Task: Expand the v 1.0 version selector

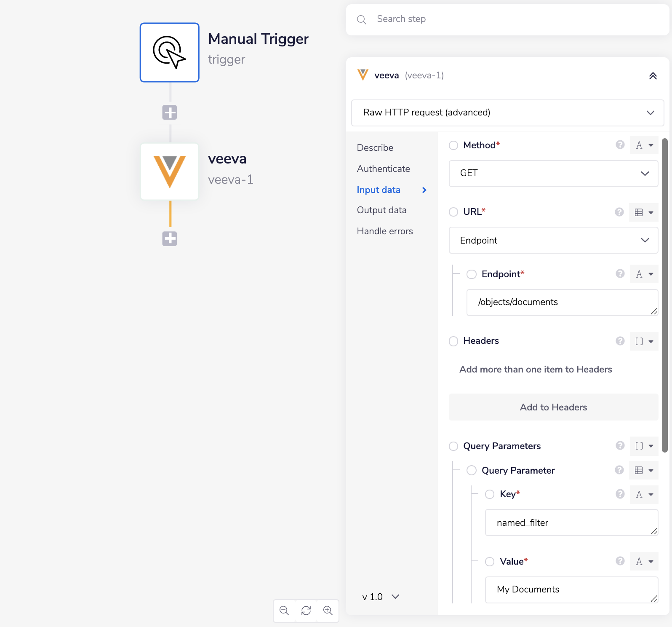Action: (x=381, y=597)
